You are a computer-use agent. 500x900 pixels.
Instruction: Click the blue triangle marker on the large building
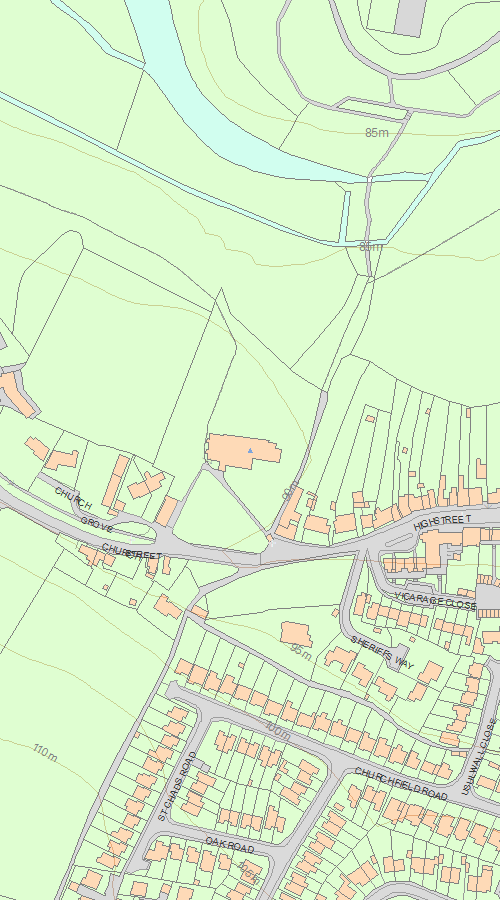(250, 451)
